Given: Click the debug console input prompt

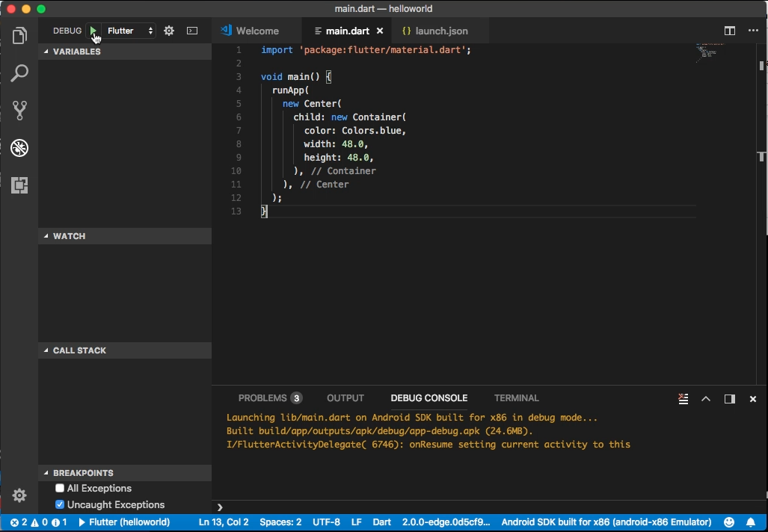Looking at the screenshot, I should pyautogui.click(x=490, y=507).
